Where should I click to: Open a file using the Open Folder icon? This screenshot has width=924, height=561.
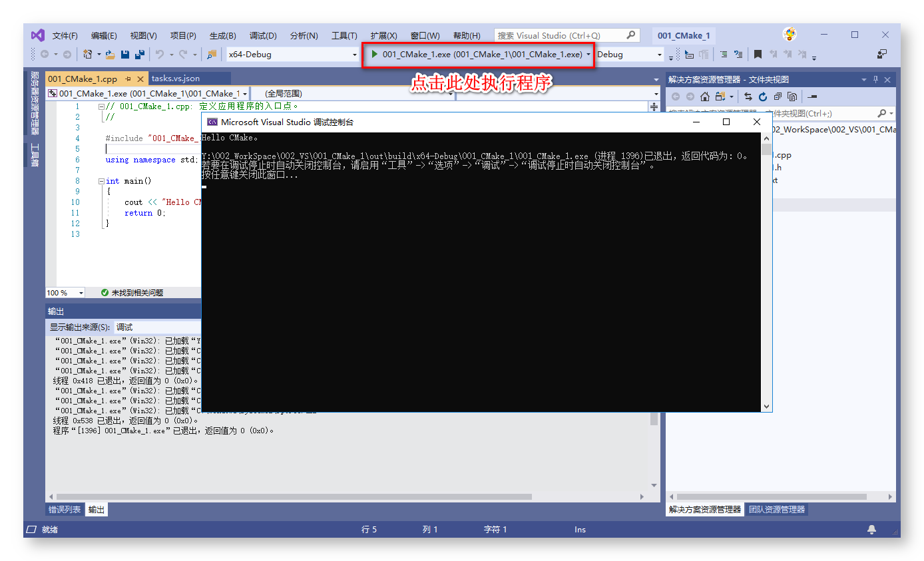pyautogui.click(x=109, y=54)
